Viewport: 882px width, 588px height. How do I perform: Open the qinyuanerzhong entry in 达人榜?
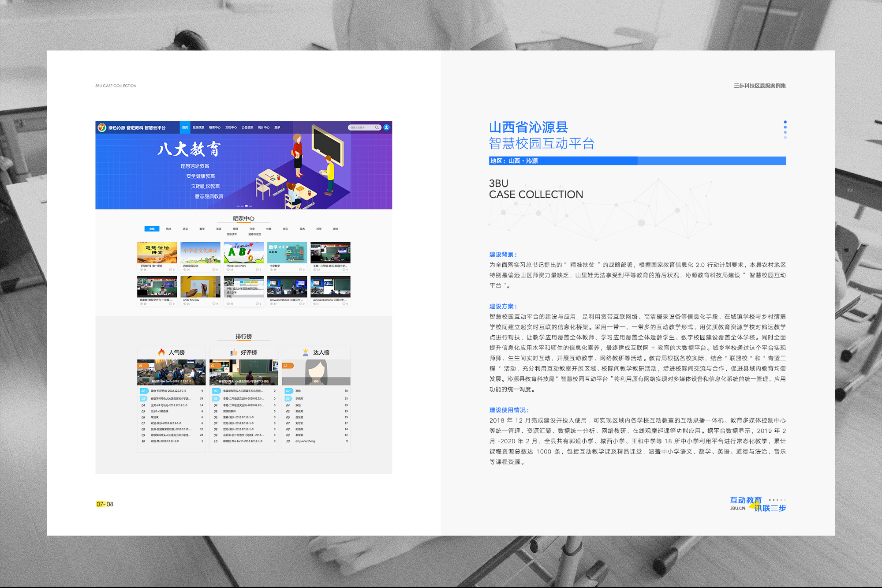click(x=305, y=441)
